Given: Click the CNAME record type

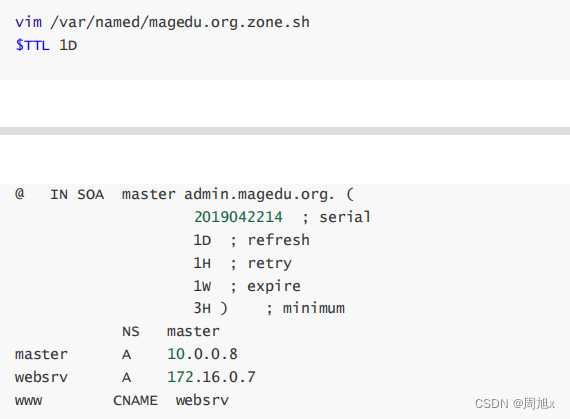Looking at the screenshot, I should tap(135, 400).
